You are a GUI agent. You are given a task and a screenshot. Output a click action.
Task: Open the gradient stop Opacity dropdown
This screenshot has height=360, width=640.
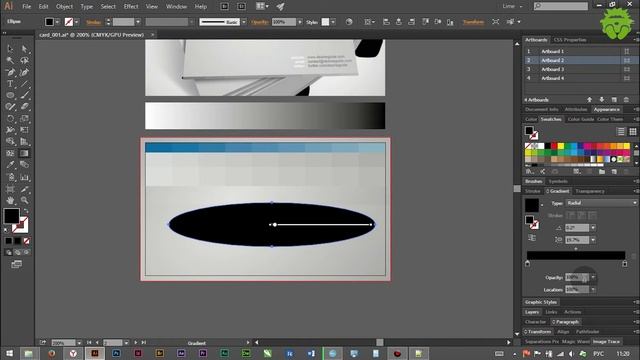[x=593, y=278]
